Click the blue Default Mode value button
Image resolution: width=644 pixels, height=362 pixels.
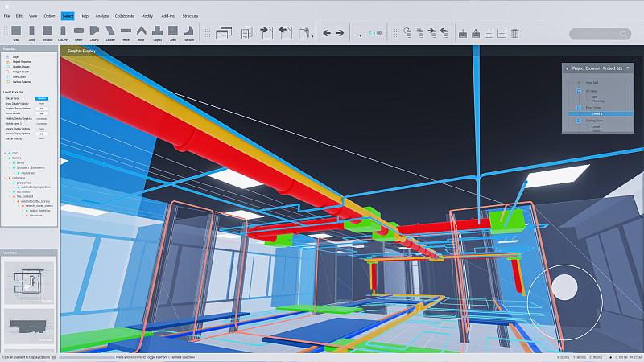click(x=42, y=98)
